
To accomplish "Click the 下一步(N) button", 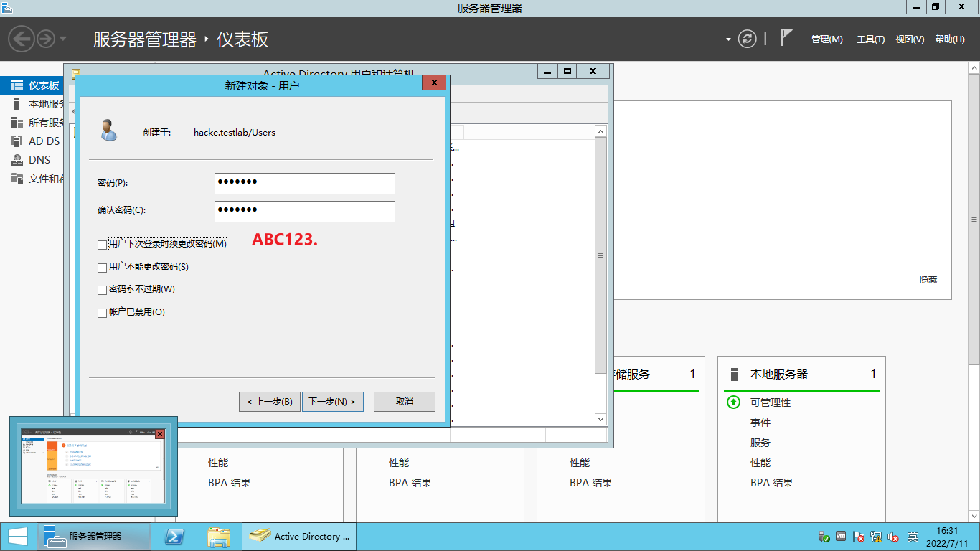I will (332, 401).
